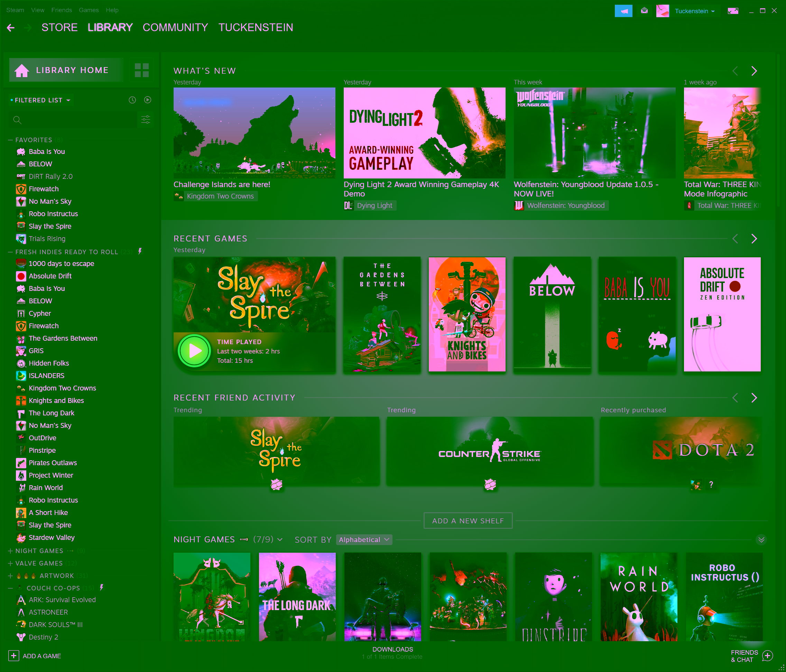The height and width of the screenshot is (672, 786).
Task: Collapse the Couch Co-ops category
Action: pos(11,588)
